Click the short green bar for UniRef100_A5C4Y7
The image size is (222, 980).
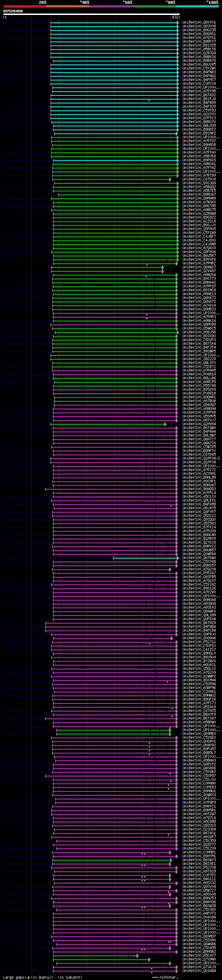[96, 955]
